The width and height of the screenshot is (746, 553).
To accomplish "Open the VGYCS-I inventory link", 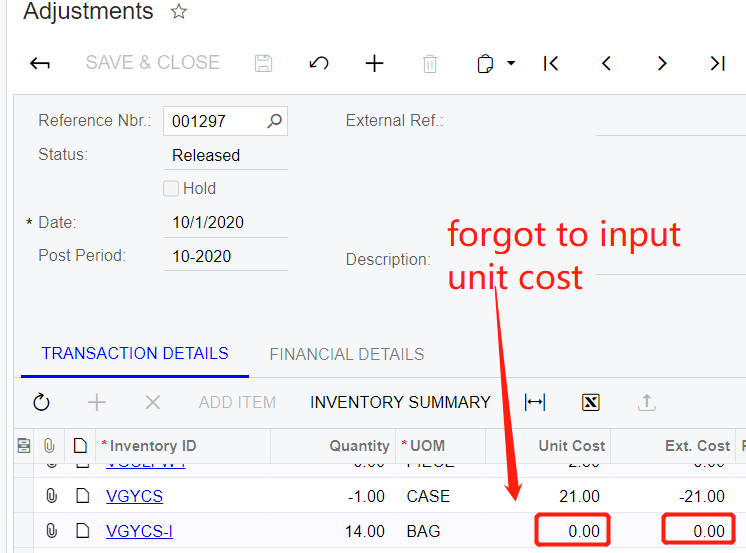I will pyautogui.click(x=139, y=531).
